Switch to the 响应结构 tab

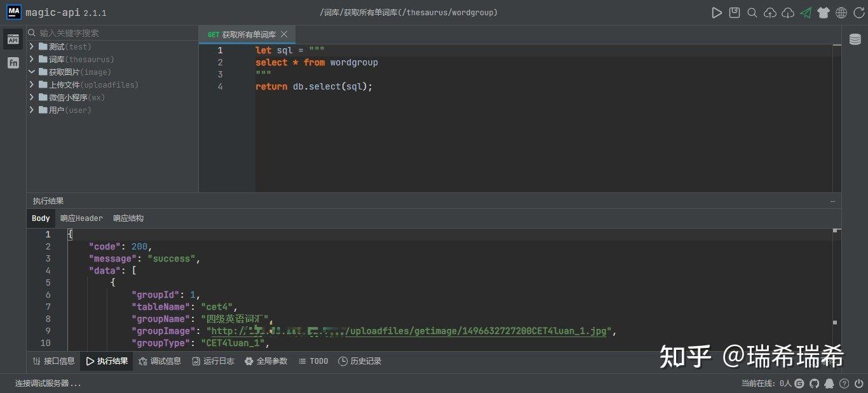point(128,218)
